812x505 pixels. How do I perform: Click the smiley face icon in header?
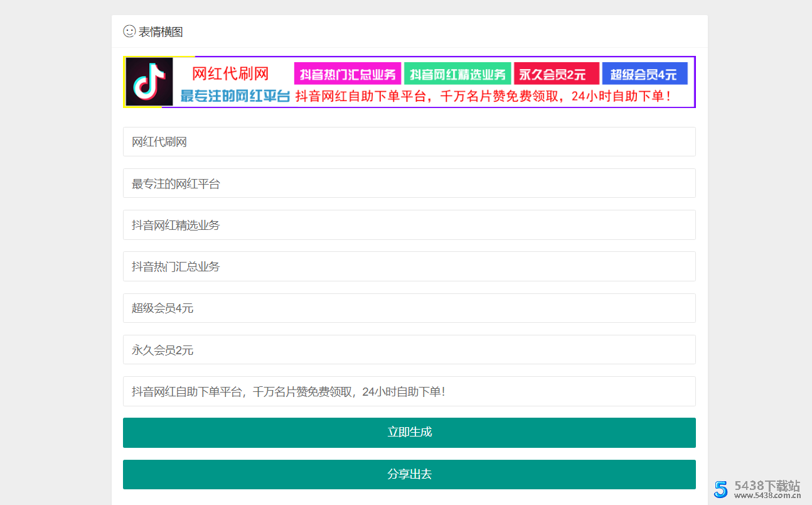129,31
